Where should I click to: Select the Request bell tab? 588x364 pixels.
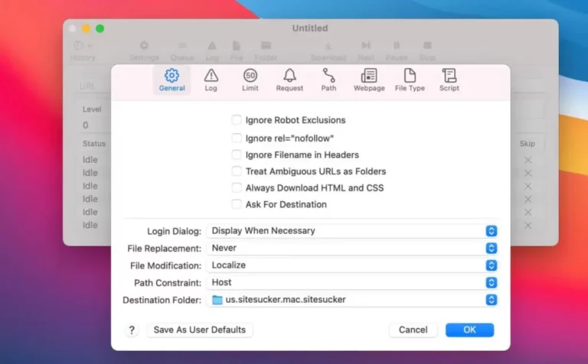click(x=289, y=80)
